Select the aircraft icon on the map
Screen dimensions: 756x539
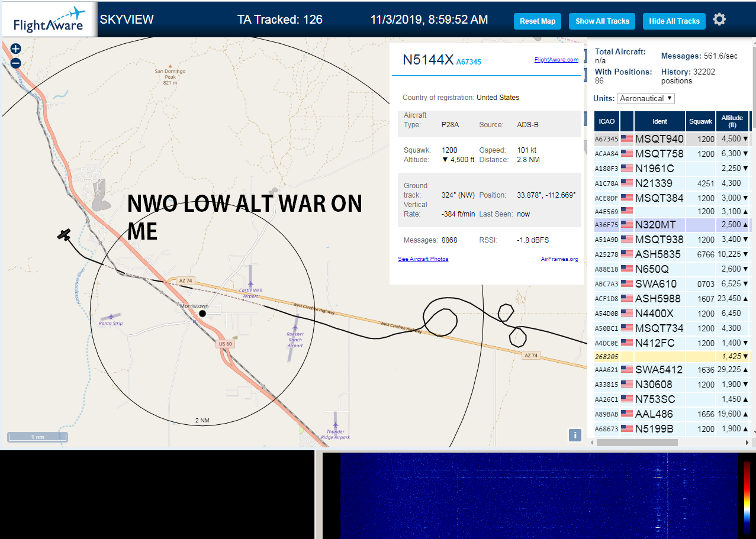point(64,234)
